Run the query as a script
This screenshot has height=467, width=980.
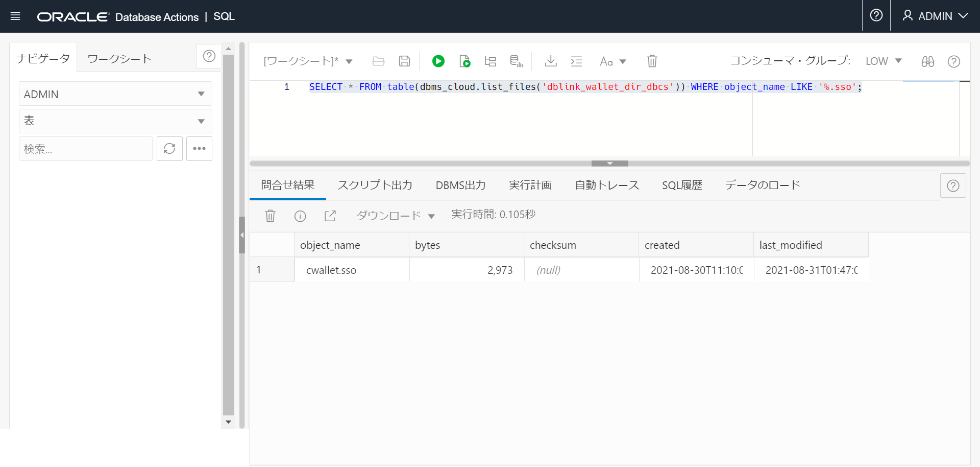click(x=464, y=61)
